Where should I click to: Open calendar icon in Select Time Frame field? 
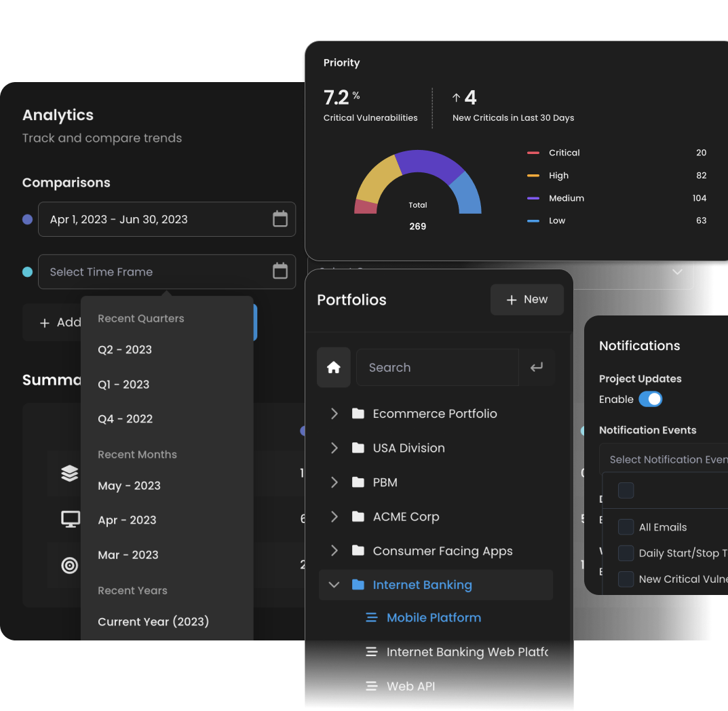(x=280, y=271)
